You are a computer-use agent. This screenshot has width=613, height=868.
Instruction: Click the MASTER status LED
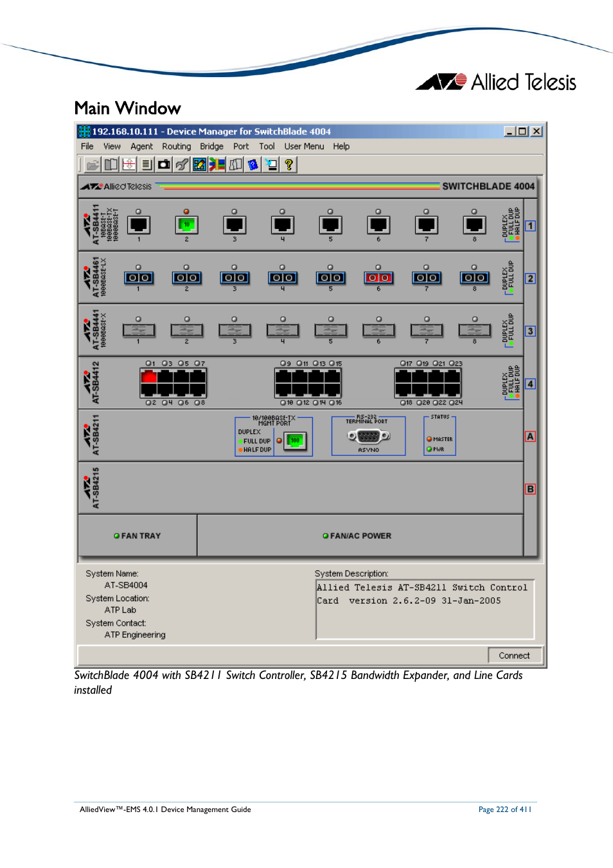429,439
